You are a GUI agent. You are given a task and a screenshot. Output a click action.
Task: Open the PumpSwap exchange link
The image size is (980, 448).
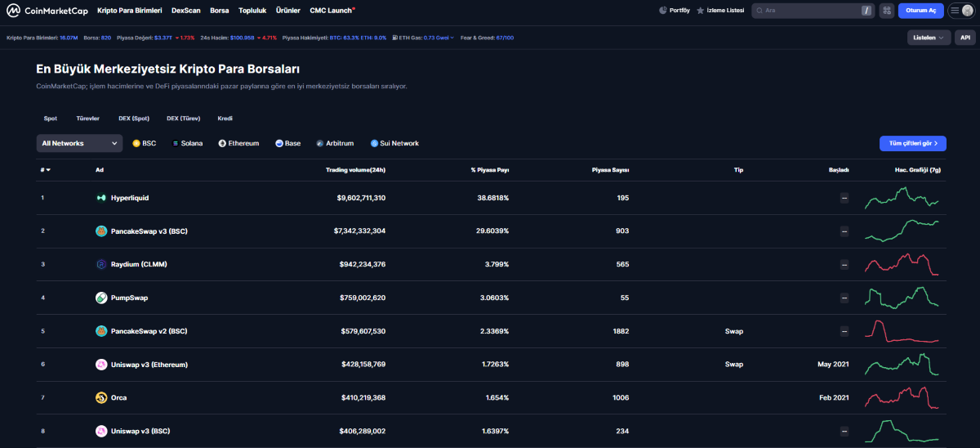click(x=129, y=298)
